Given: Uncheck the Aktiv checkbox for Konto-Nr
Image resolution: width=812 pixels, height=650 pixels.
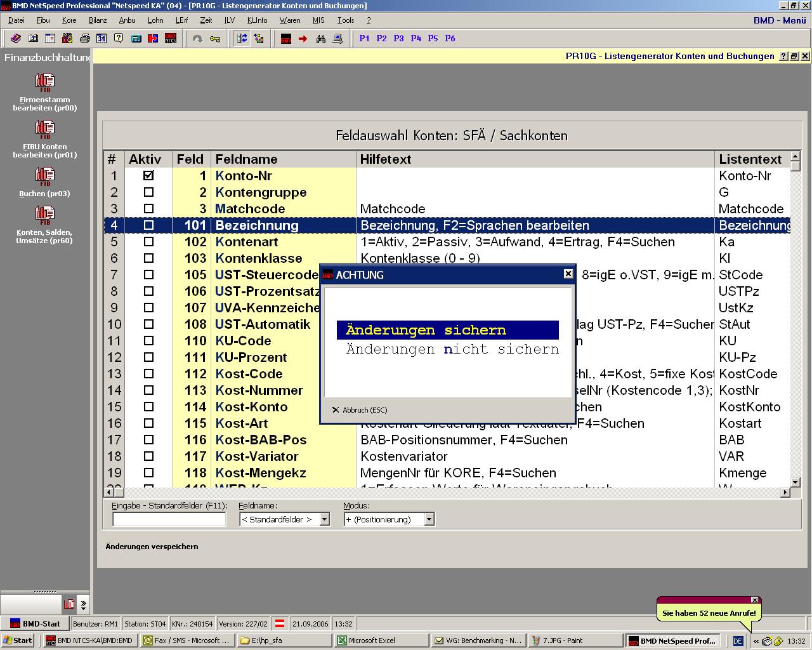Looking at the screenshot, I should (x=148, y=176).
